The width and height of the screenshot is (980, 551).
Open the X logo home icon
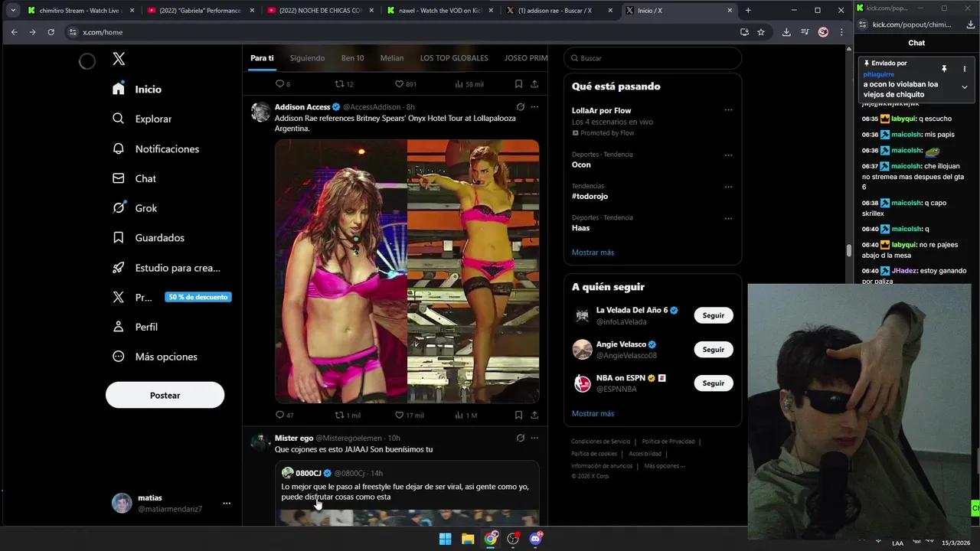click(119, 59)
